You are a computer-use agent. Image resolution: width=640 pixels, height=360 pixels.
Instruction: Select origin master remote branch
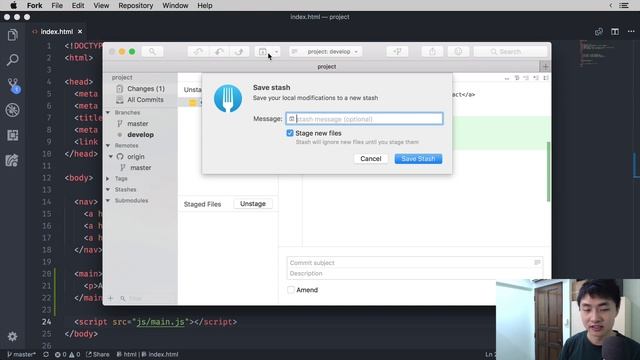click(x=140, y=167)
